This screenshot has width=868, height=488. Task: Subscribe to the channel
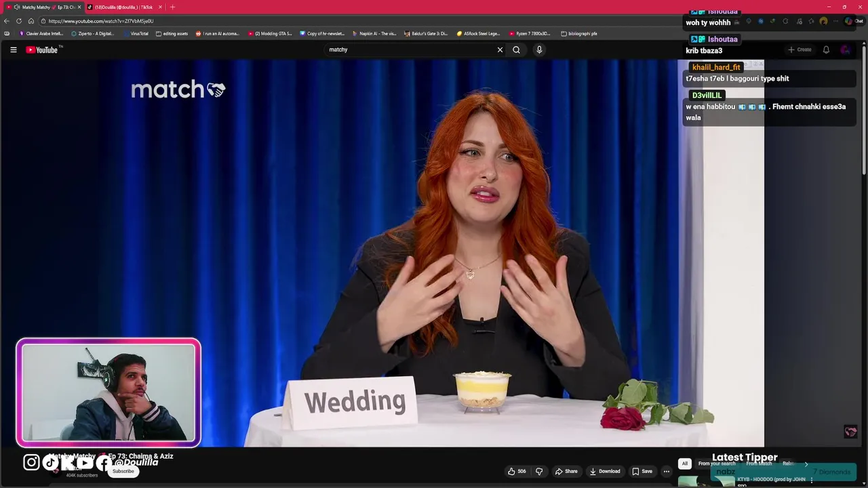123,471
